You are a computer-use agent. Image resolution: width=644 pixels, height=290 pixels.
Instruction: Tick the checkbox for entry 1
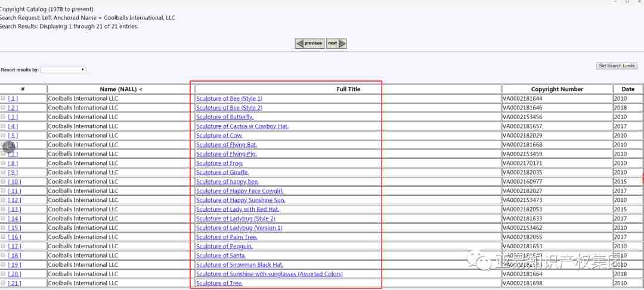coord(3,98)
